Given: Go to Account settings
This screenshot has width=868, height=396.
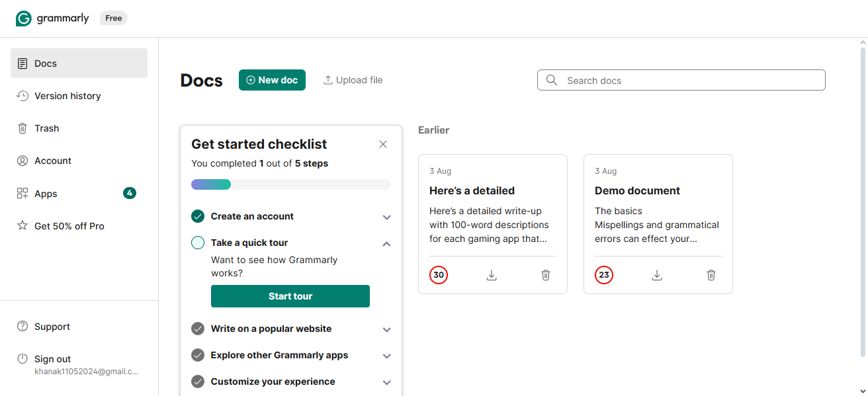Looking at the screenshot, I should (x=79, y=161).
